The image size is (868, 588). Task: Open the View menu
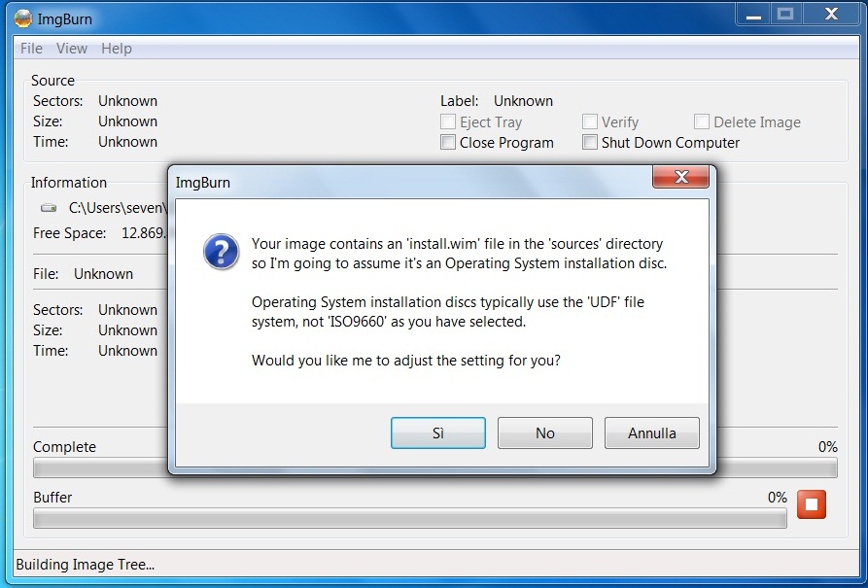coord(71,49)
